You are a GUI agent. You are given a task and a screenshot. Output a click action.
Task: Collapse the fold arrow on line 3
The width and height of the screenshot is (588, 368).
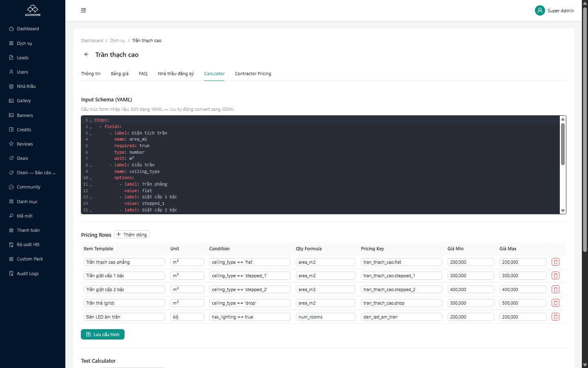click(x=91, y=134)
